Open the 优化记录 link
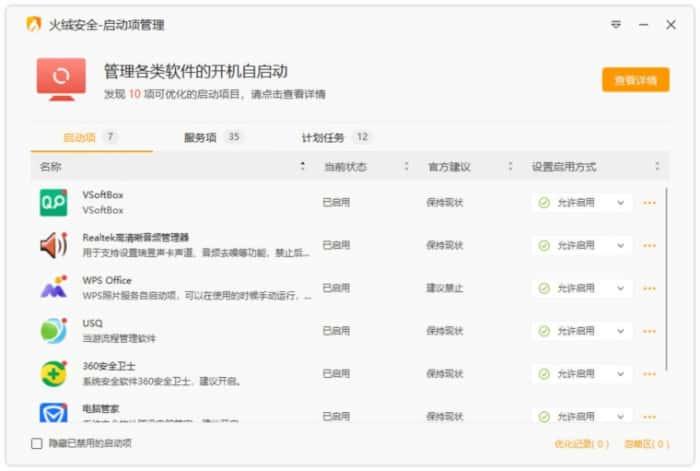700x471 pixels. pyautogui.click(x=581, y=444)
